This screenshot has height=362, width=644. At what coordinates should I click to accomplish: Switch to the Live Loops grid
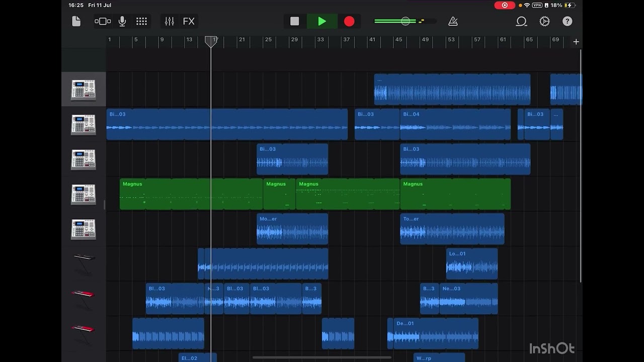pyautogui.click(x=142, y=21)
